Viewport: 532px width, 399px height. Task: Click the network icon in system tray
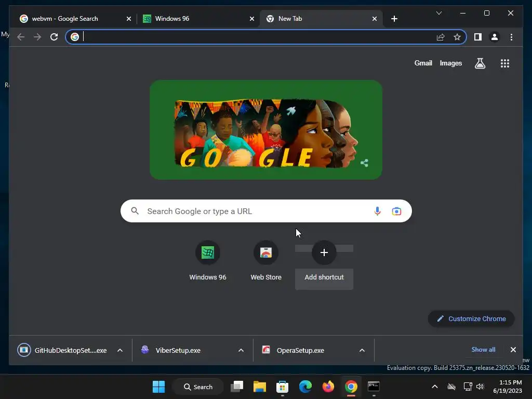point(468,387)
